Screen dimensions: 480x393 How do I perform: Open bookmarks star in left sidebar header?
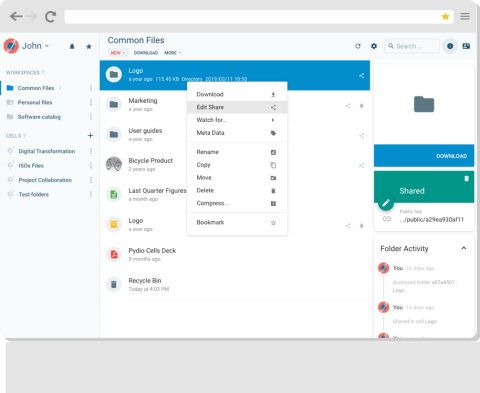click(x=89, y=47)
